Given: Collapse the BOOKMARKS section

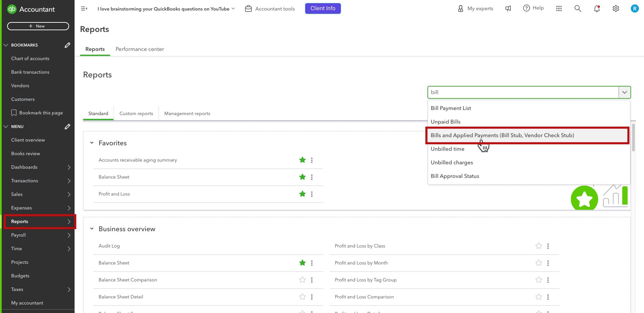Looking at the screenshot, I should tap(6, 45).
